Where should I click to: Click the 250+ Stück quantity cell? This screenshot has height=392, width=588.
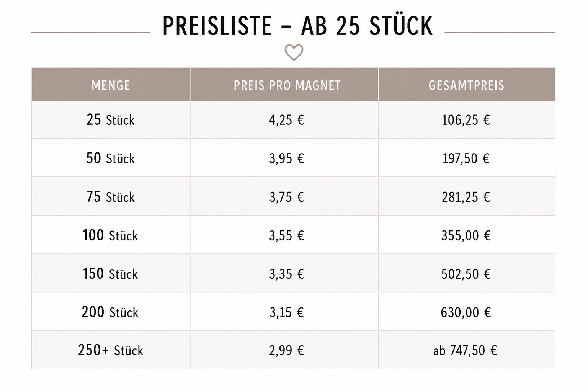(111, 350)
